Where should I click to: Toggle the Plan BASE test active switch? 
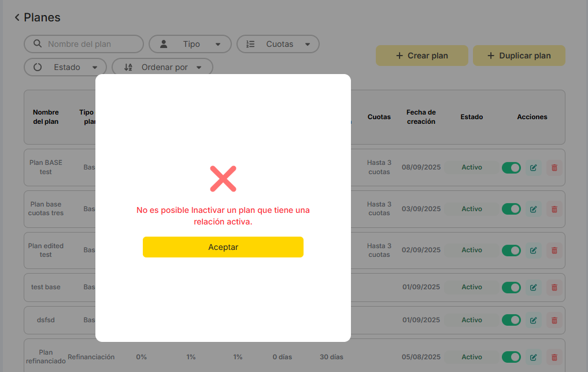click(x=511, y=168)
